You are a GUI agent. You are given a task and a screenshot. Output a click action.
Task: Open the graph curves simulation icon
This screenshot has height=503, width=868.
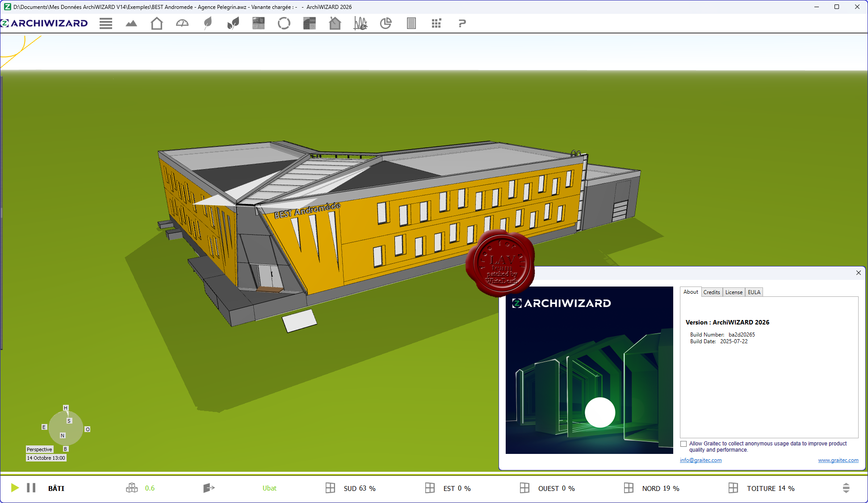(x=361, y=24)
